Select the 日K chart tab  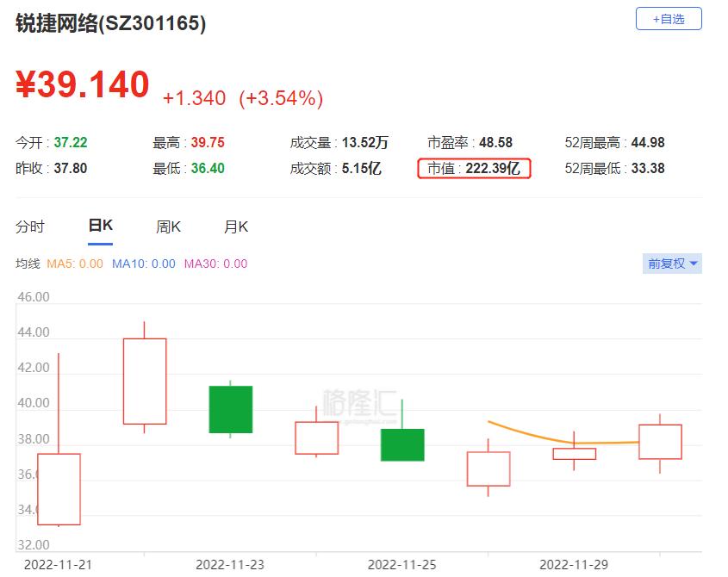coord(100,226)
